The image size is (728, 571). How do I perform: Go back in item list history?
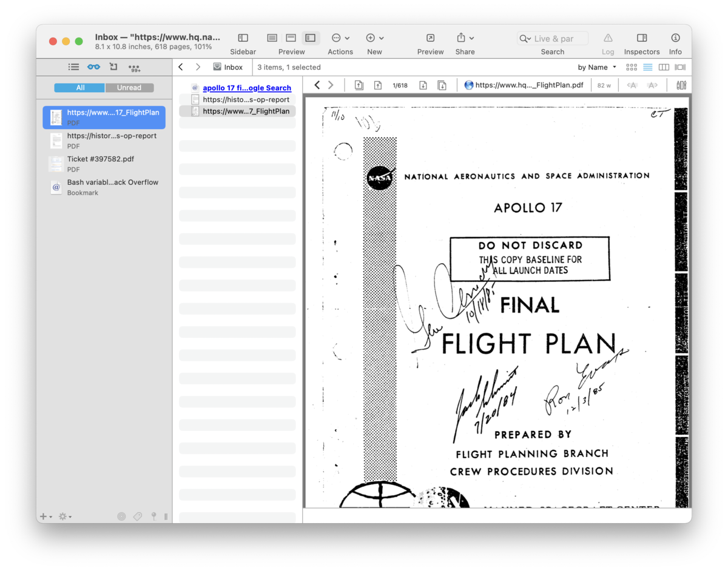pyautogui.click(x=181, y=67)
